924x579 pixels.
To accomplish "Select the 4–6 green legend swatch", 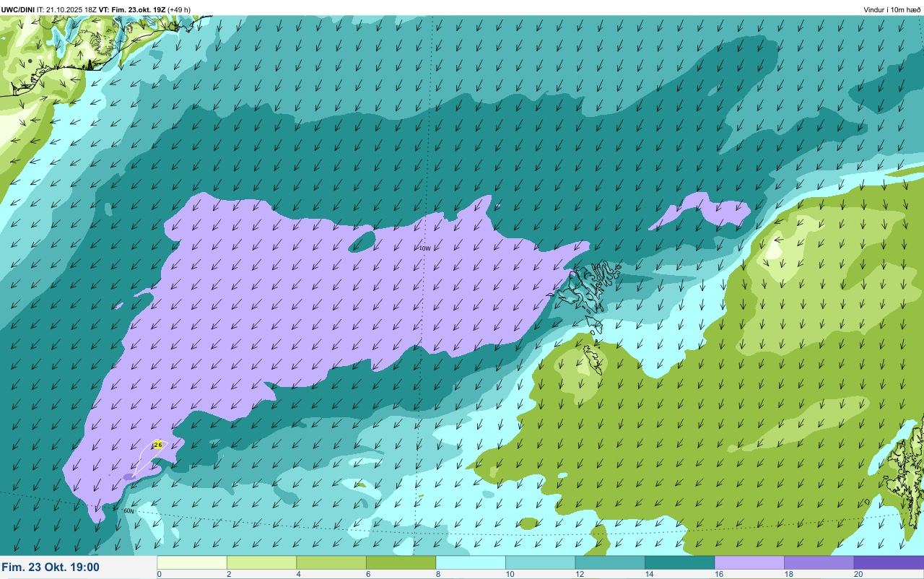I will (x=331, y=562).
